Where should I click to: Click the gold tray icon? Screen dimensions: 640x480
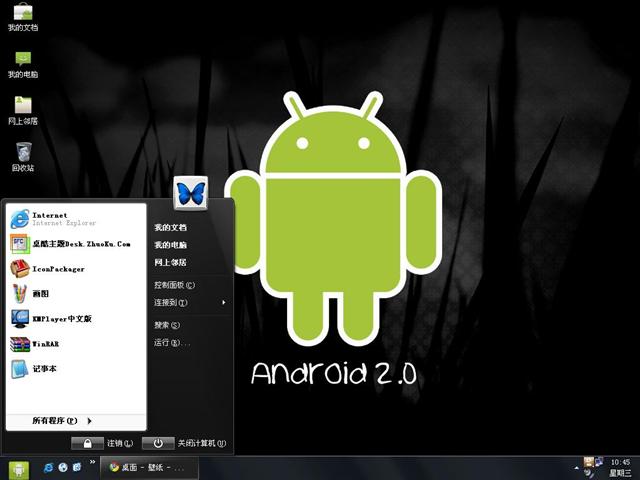tap(588, 462)
